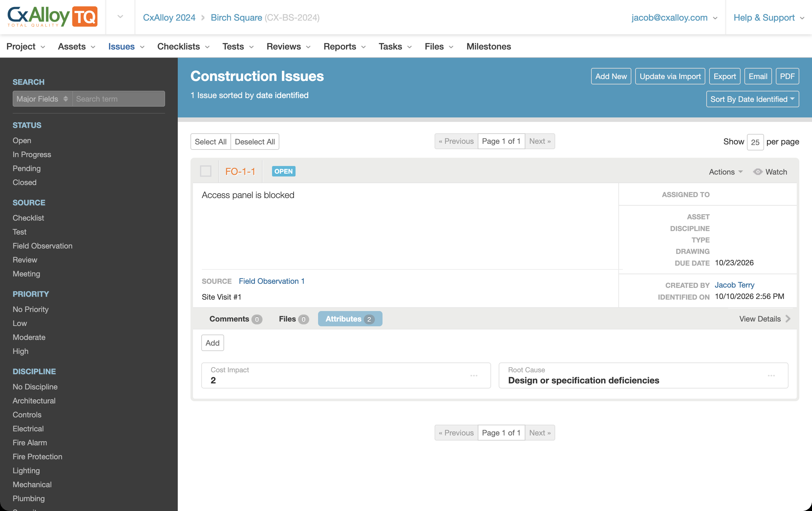Filter issues by Pending status
This screenshot has height=511, width=812.
point(27,169)
